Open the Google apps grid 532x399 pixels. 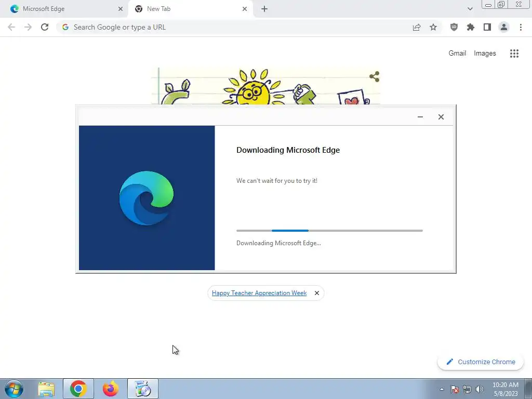click(514, 54)
